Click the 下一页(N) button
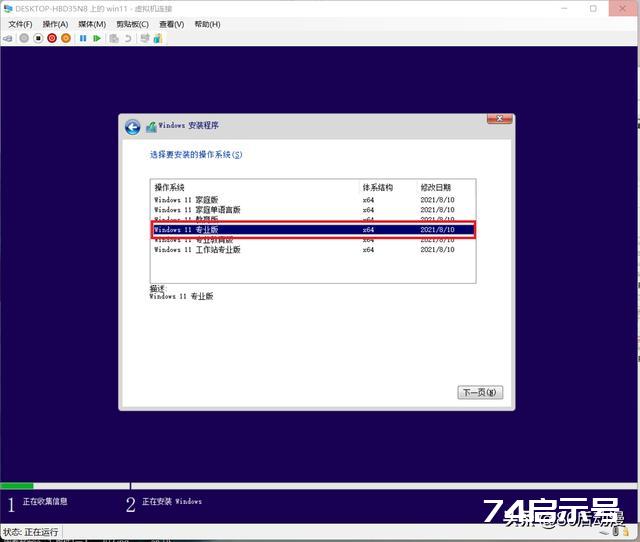 (480, 392)
